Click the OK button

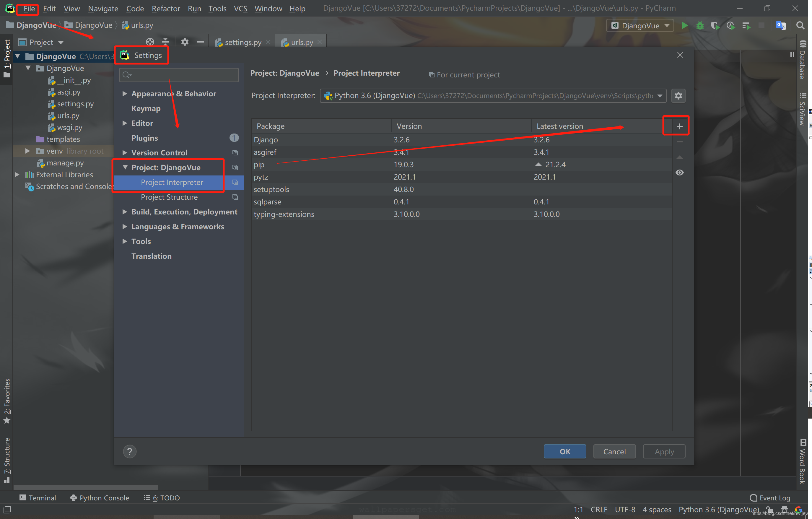[565, 452]
